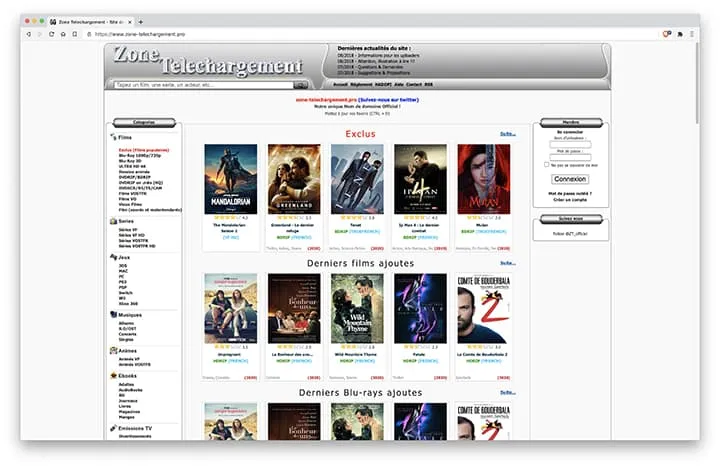Click the Jeux gamepad icon
This screenshot has height=467, width=720.
[113, 257]
